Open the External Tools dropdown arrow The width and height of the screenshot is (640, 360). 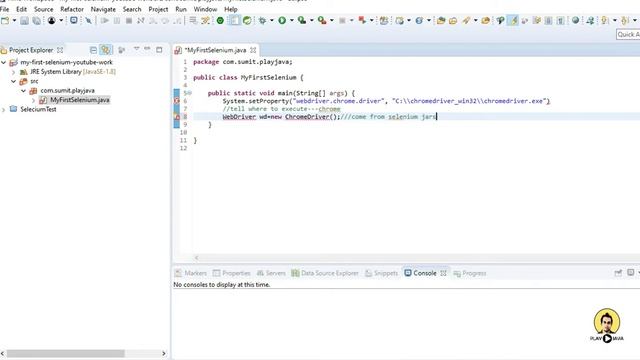[x=331, y=20]
